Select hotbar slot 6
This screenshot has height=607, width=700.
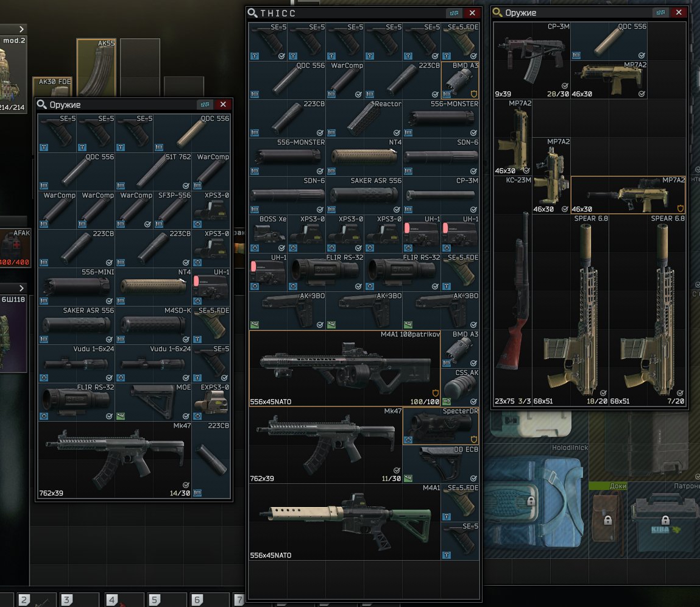point(210,600)
